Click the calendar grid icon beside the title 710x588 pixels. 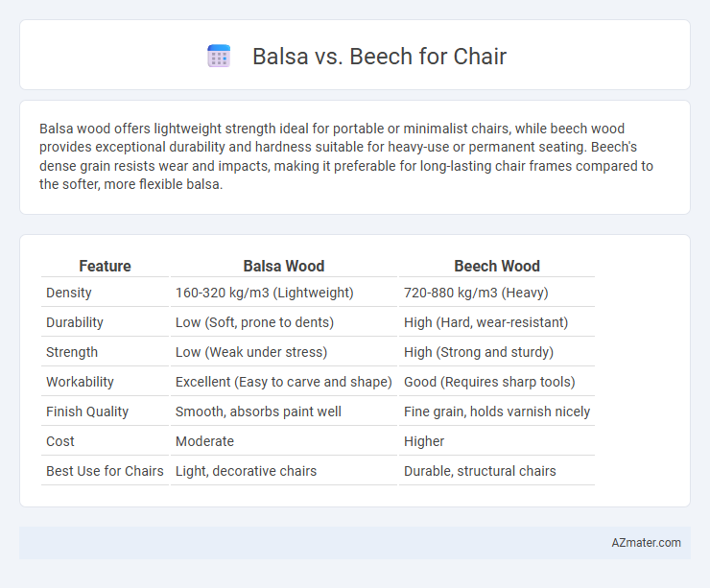pyautogui.click(x=219, y=57)
